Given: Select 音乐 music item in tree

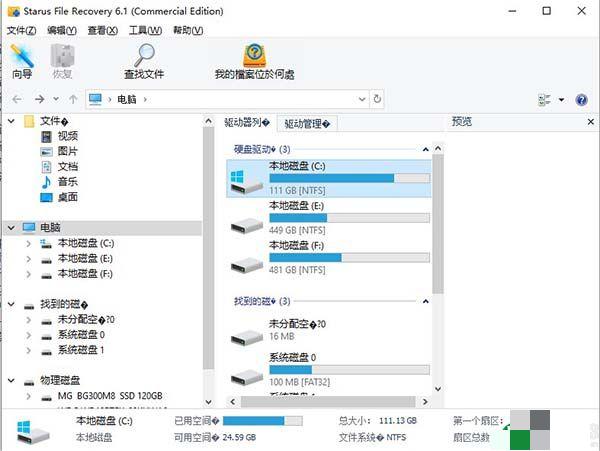Looking at the screenshot, I should coord(68,182).
